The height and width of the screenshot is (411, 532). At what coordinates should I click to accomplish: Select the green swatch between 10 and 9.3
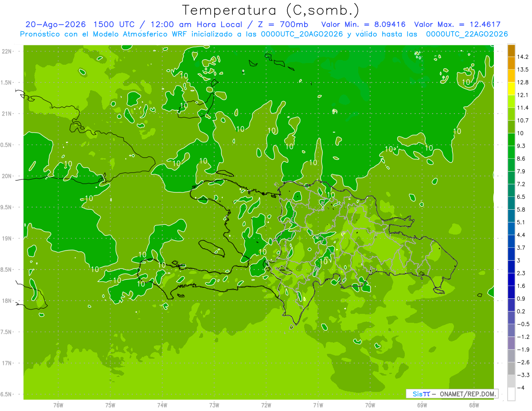pyautogui.click(x=512, y=140)
